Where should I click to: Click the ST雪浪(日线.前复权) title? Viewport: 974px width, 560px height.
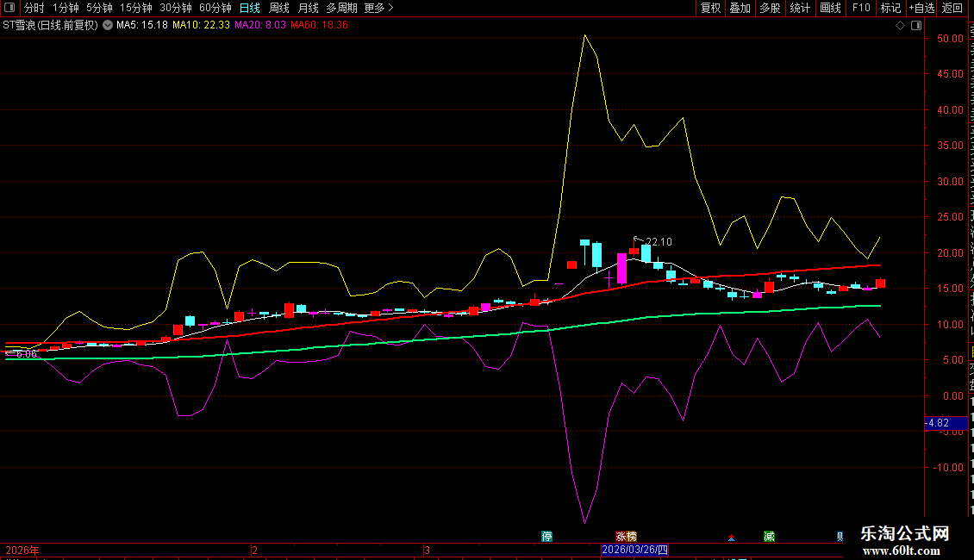click(50, 26)
